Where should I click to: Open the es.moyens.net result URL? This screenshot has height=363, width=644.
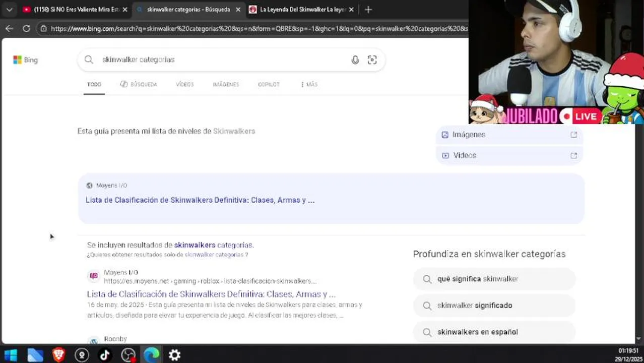(210, 281)
